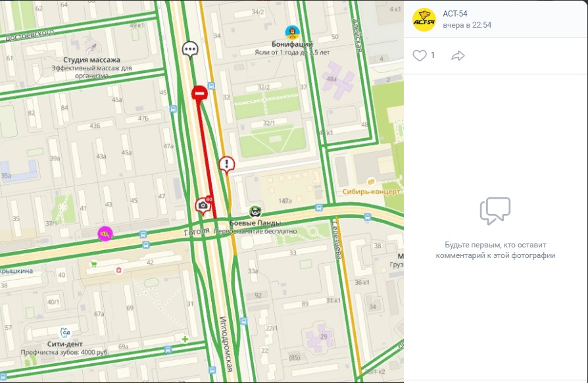
Task: Open the ACT-54 profile name link
Action: [x=455, y=14]
